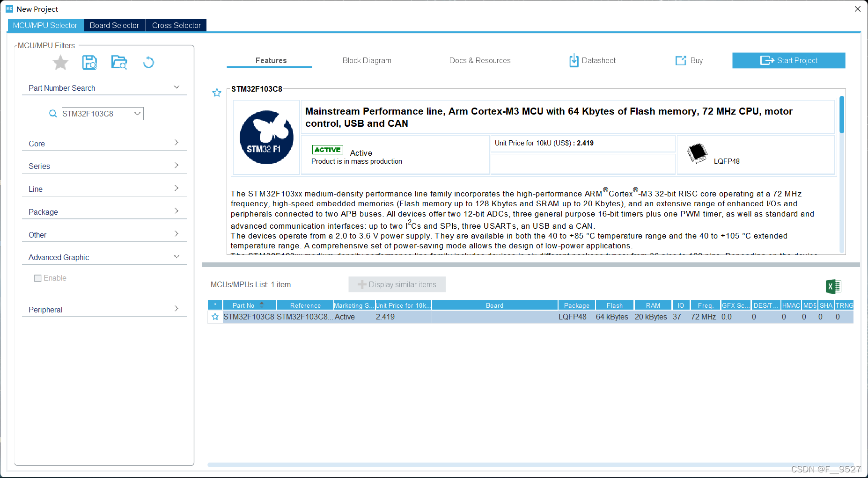
Task: Click the horizontal scrollbar under the MCU list
Action: click(531, 464)
